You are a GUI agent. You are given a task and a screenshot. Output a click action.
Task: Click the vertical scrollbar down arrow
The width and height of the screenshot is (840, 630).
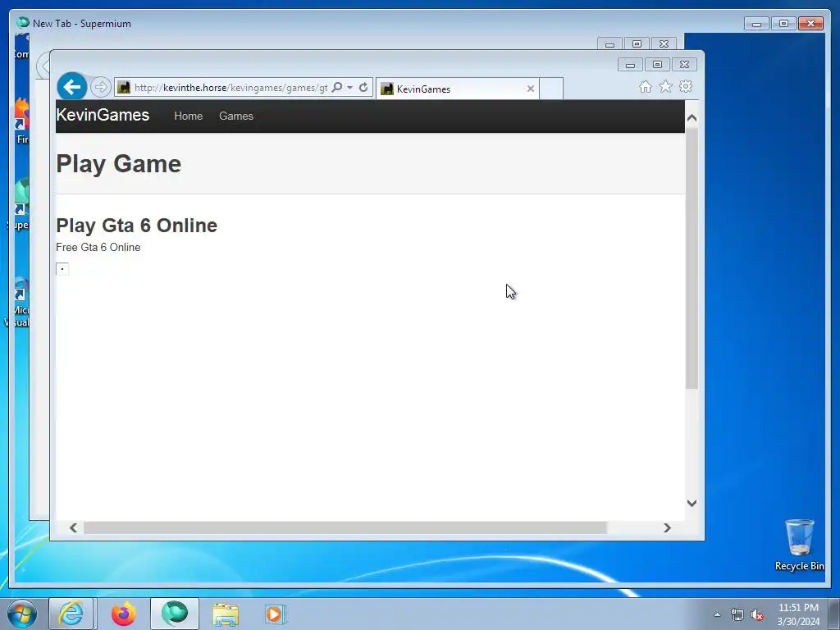692,503
